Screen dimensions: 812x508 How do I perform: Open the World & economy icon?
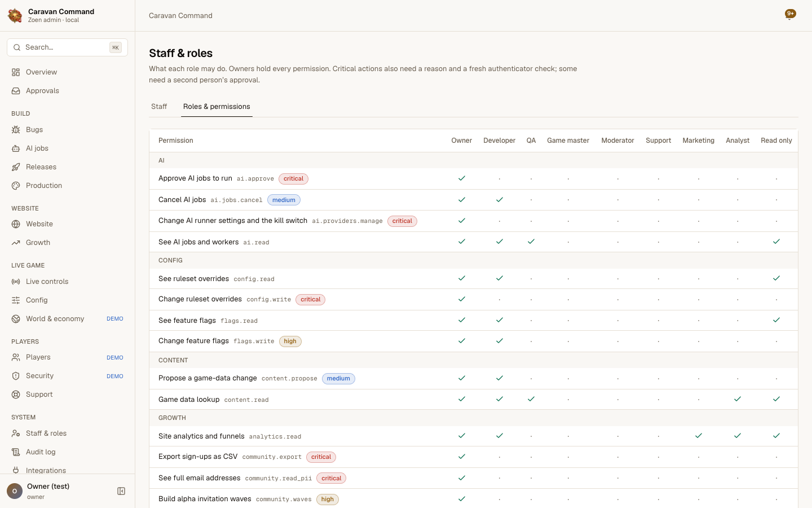click(16, 319)
